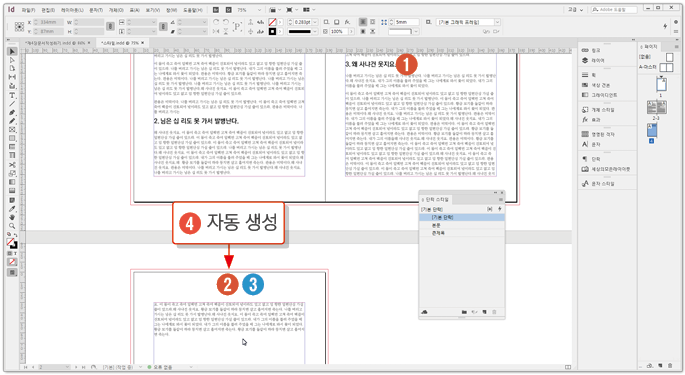Image resolution: width=685 pixels, height=375 pixels.
Task: Open the Character Styles (문자 스타일) panel
Action: (x=598, y=184)
